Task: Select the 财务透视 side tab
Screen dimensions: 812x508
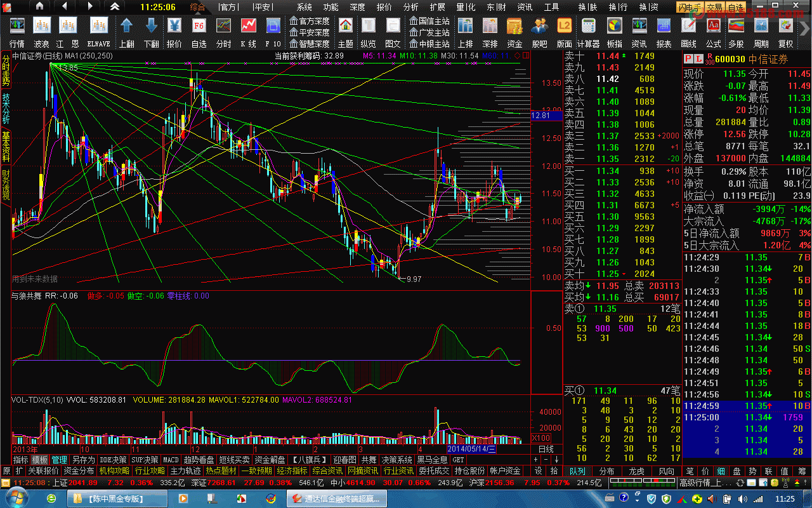Action: [x=6, y=184]
